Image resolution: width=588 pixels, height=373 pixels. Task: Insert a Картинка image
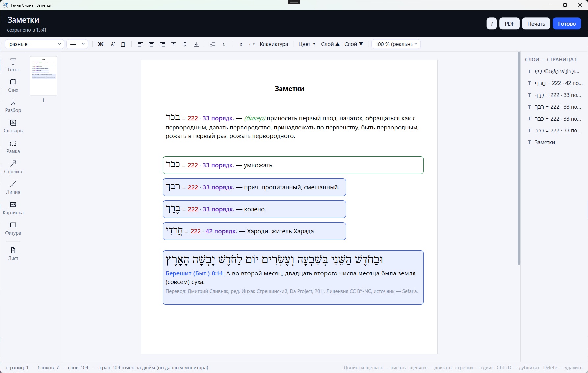(x=13, y=208)
